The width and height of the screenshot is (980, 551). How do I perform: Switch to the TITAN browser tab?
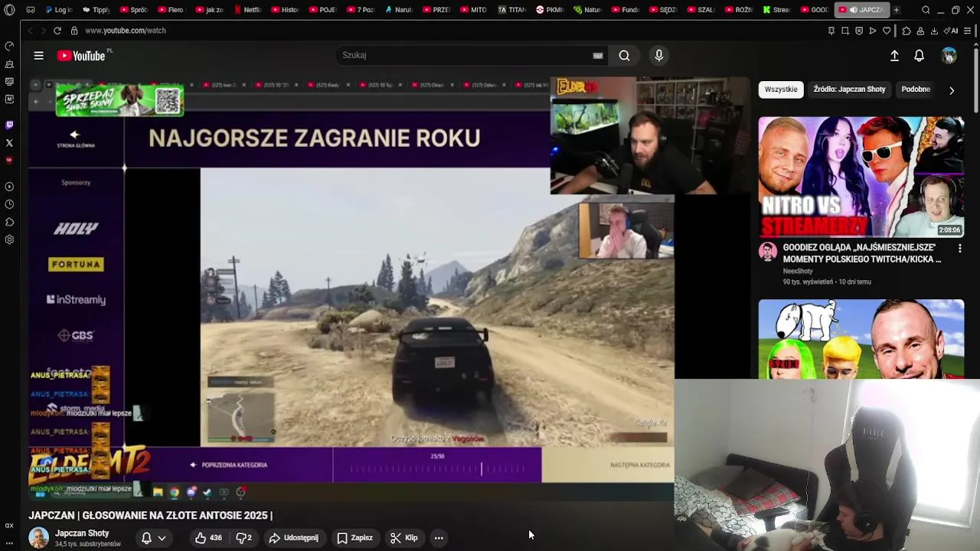click(x=511, y=10)
